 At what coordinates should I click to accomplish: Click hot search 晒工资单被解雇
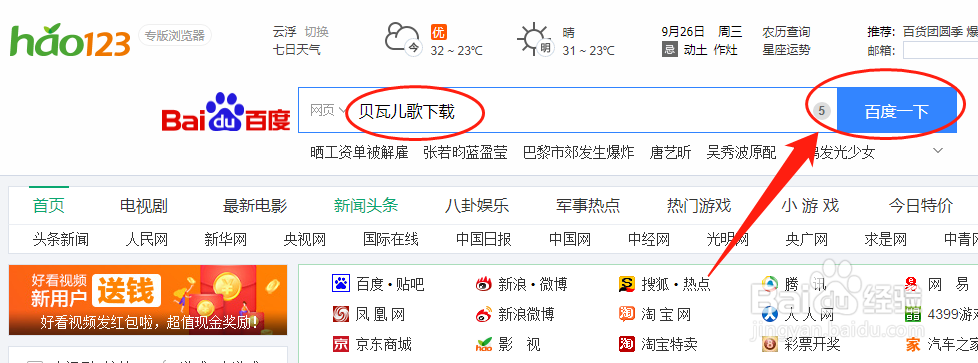[359, 152]
